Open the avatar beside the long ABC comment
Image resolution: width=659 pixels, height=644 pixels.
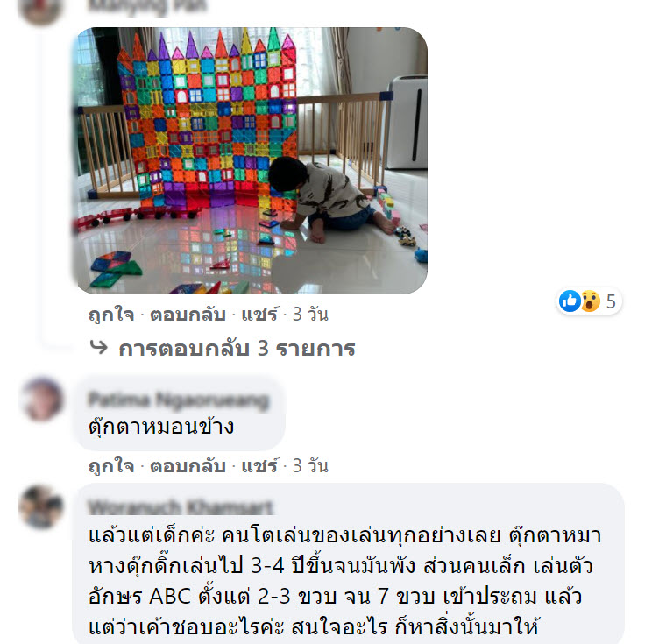tap(41, 506)
